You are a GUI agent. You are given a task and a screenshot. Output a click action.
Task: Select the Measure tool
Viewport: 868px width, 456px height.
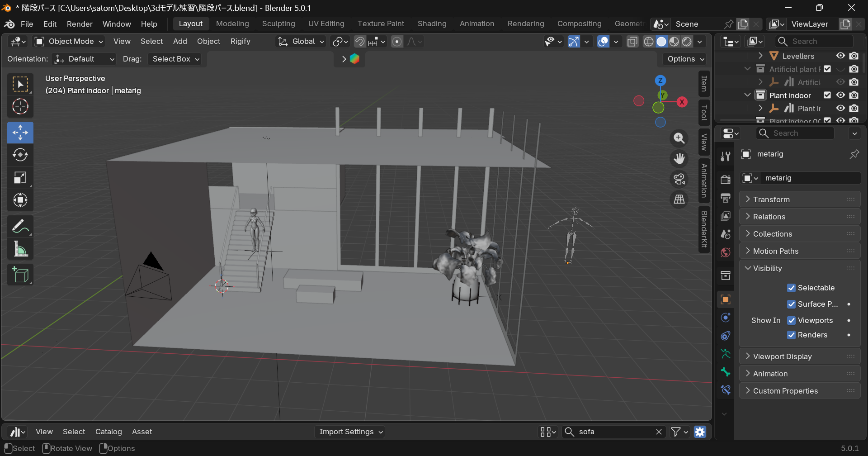pyautogui.click(x=20, y=249)
